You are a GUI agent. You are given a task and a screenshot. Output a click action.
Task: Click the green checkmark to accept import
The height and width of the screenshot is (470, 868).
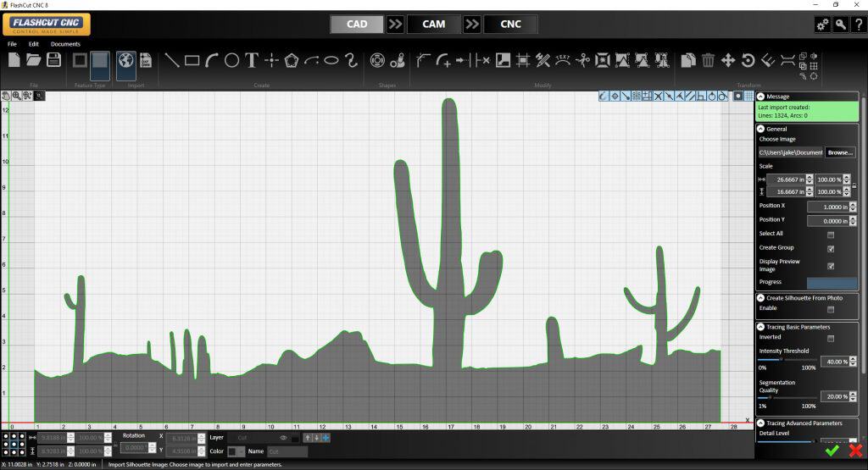(832, 451)
